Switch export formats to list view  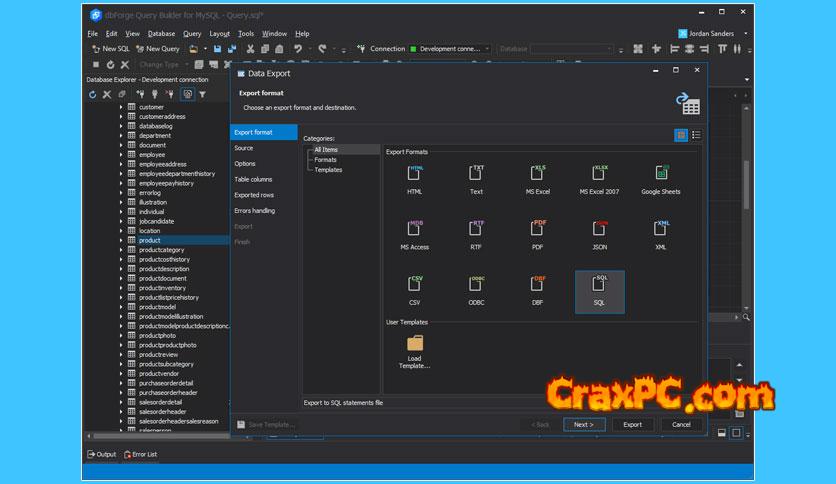pyautogui.click(x=696, y=135)
